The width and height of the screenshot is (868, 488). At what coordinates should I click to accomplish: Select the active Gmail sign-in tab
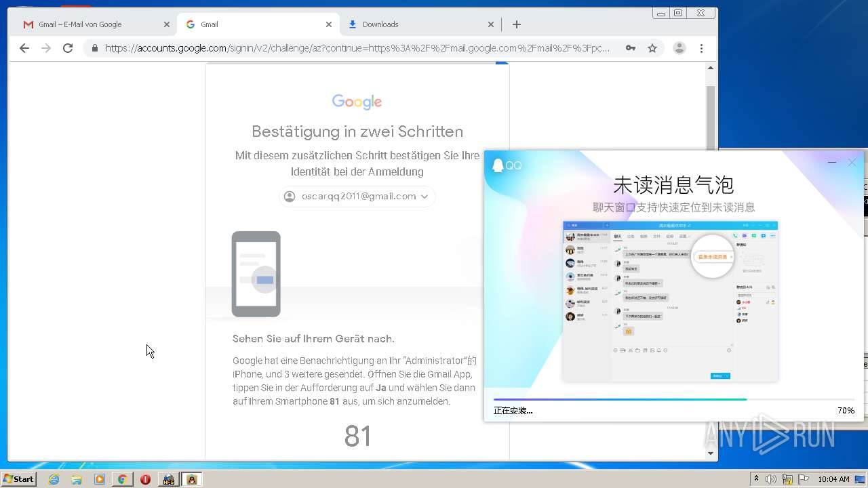[258, 24]
